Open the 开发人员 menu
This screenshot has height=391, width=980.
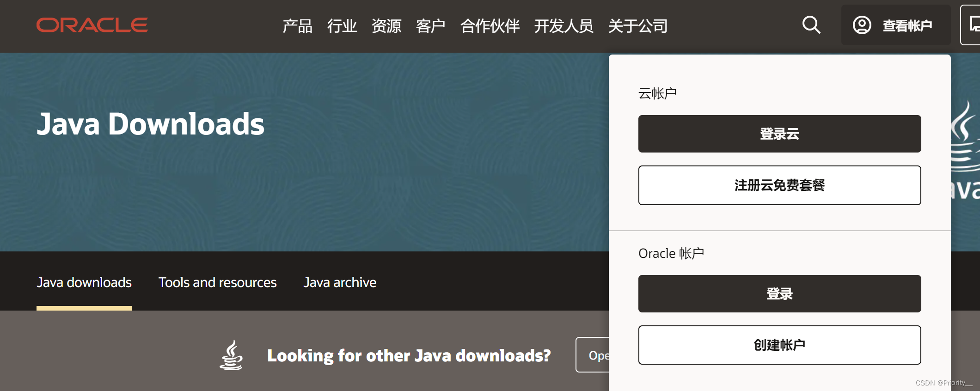(x=563, y=26)
